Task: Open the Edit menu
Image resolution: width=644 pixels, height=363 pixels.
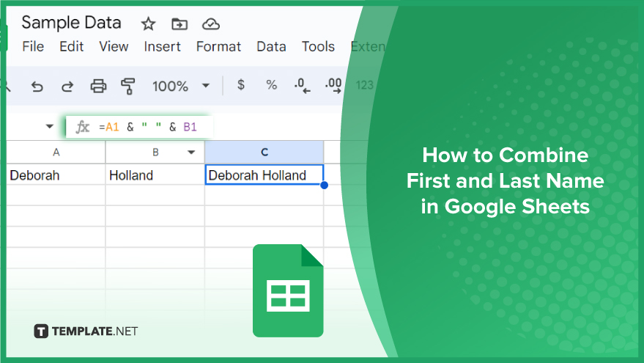Action: (x=72, y=46)
